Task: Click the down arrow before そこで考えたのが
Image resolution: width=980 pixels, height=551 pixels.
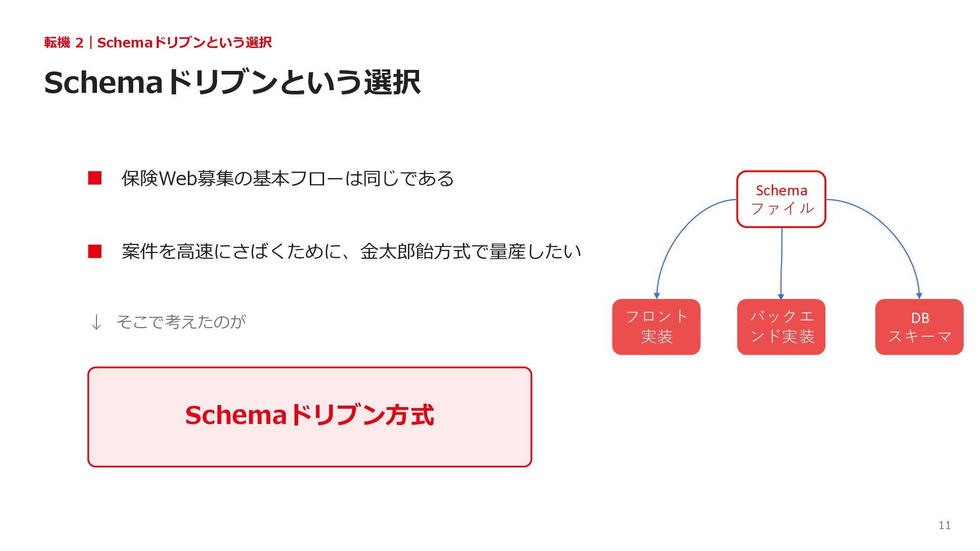Action: coord(96,322)
